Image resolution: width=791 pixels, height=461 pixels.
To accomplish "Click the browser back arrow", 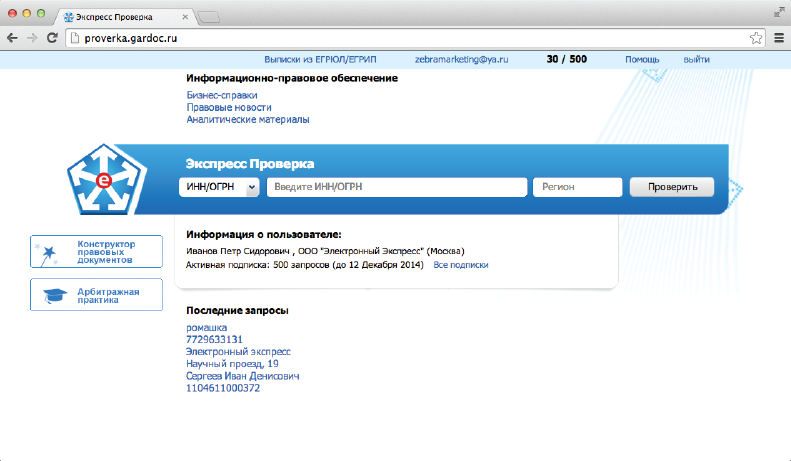I will pyautogui.click(x=12, y=38).
